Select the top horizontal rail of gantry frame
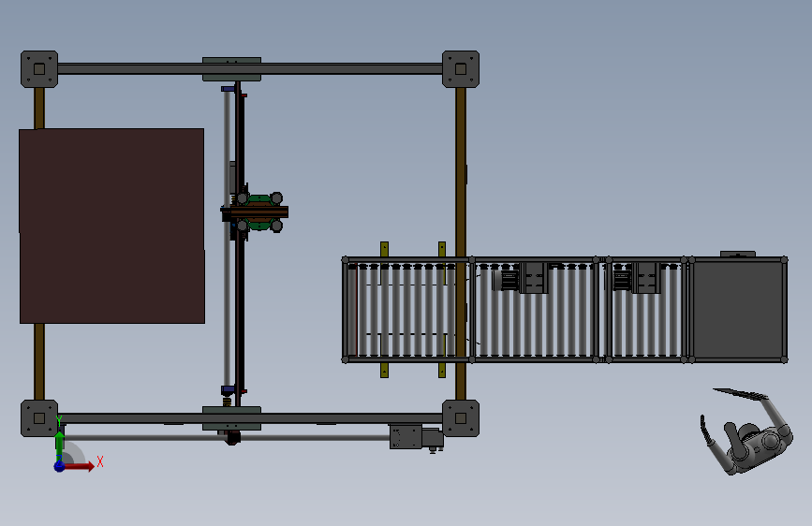The width and height of the screenshot is (812, 526). click(250, 69)
